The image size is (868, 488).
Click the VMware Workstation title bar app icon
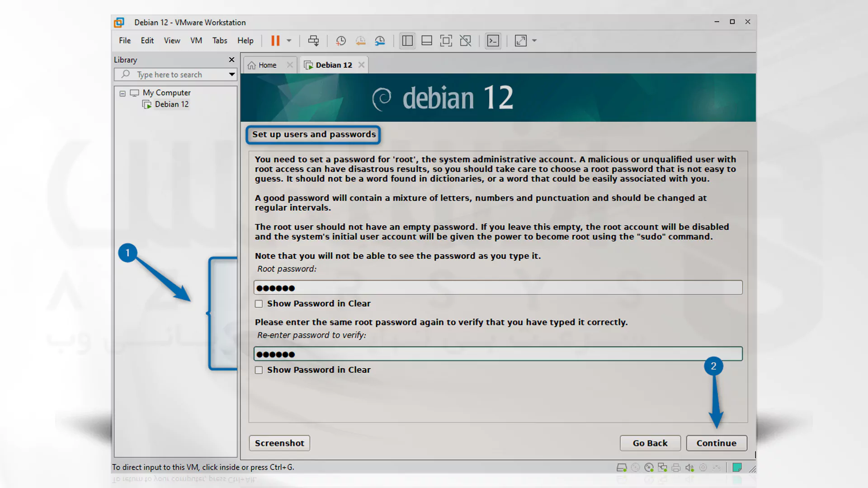coord(119,23)
